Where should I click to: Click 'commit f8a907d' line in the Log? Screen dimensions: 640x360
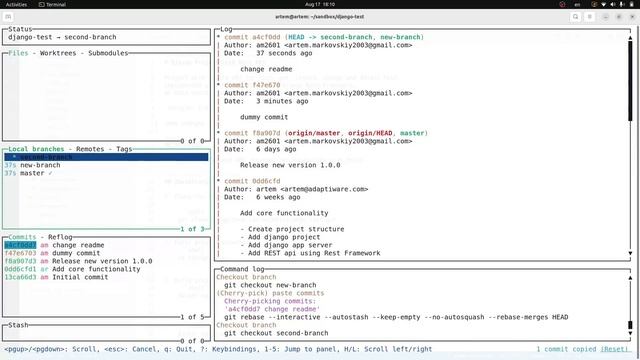252,133
